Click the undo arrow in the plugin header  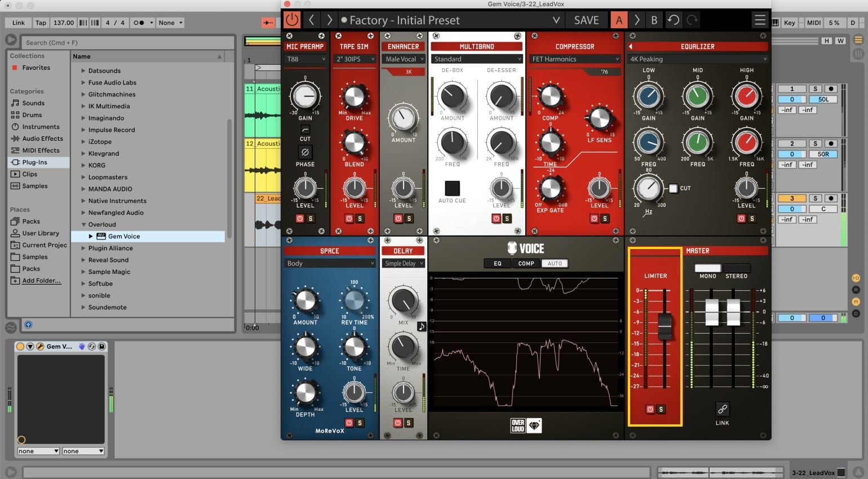(674, 20)
